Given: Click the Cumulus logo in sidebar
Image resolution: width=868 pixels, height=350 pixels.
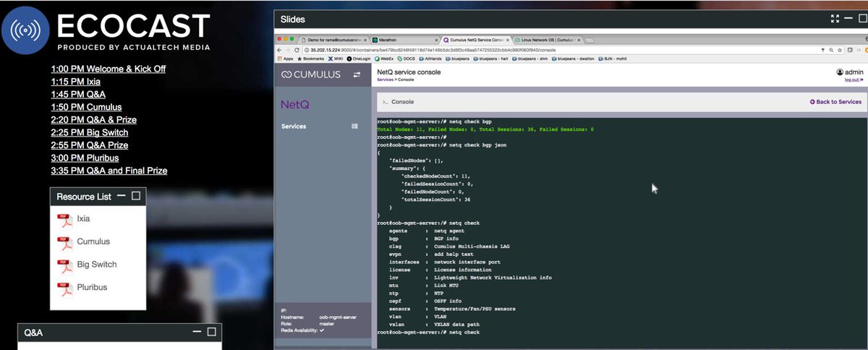Looking at the screenshot, I should point(312,74).
